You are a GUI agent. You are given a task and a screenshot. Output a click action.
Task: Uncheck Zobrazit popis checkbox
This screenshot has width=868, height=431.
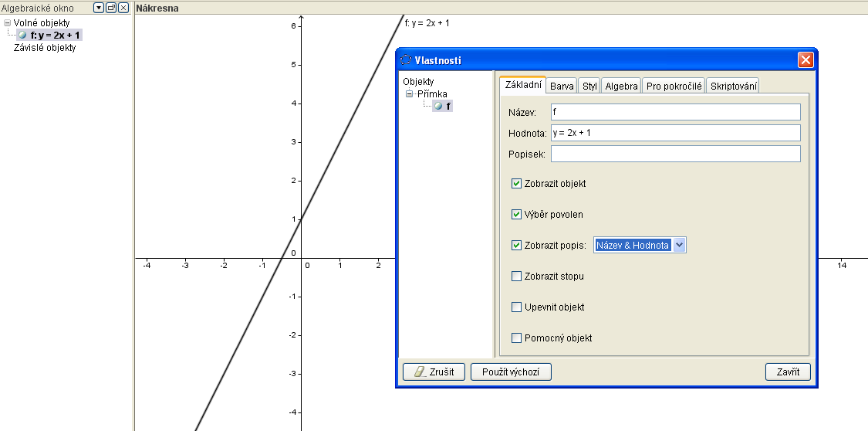(x=516, y=246)
